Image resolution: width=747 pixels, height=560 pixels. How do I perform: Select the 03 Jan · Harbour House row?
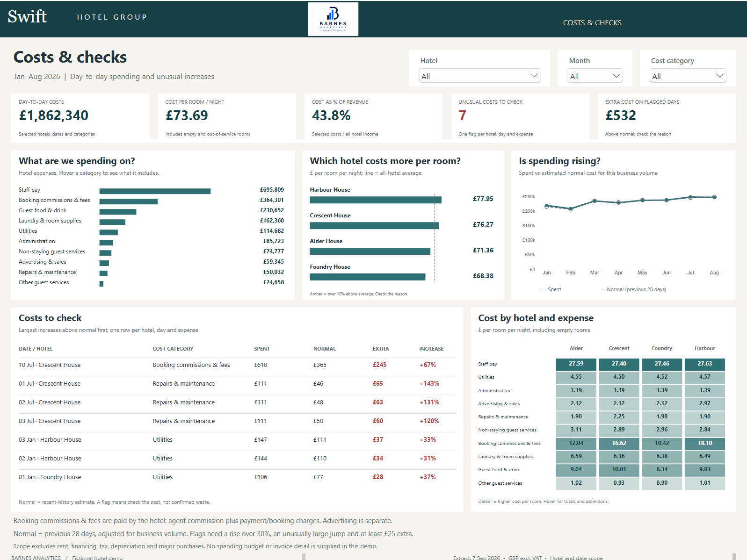(237, 440)
